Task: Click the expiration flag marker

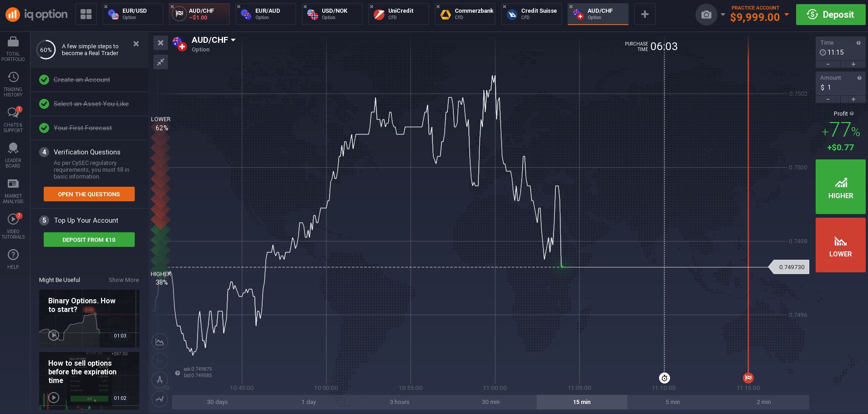Action: pos(748,378)
